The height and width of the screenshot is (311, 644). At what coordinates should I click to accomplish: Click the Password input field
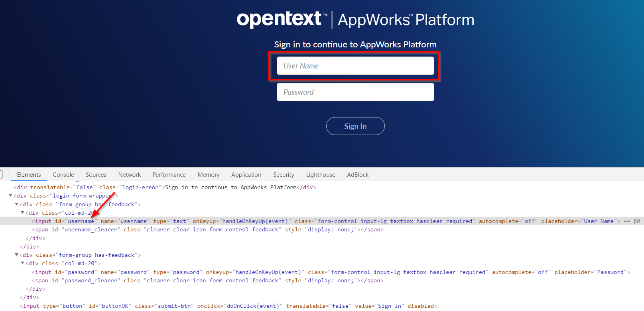coord(355,92)
